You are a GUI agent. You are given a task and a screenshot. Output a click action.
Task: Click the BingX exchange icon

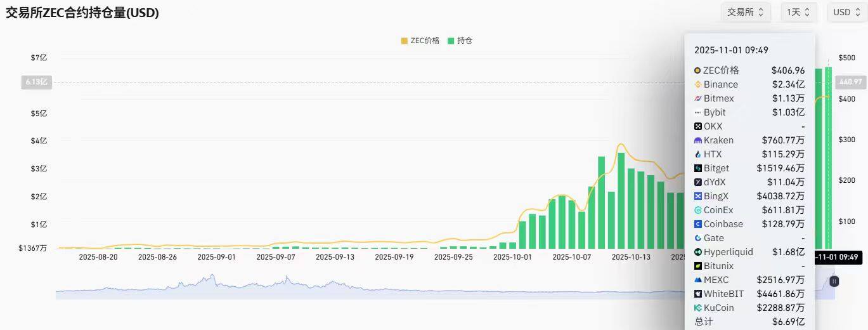[698, 196]
